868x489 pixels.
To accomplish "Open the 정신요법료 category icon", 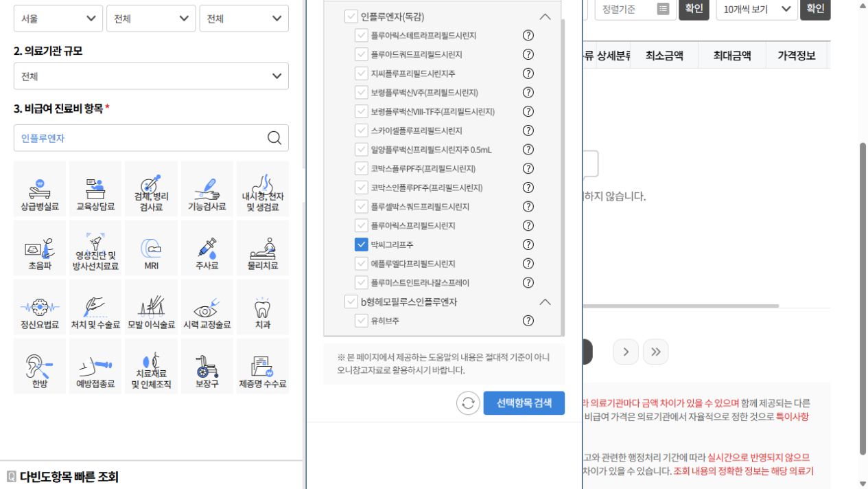I will (x=40, y=307).
